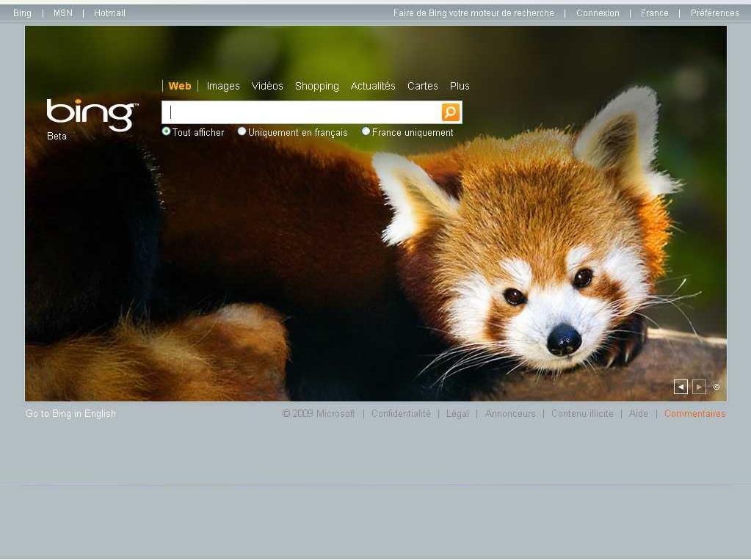Screen dimensions: 751x560
Task: Click the orange search magnifier button
Action: 450,112
